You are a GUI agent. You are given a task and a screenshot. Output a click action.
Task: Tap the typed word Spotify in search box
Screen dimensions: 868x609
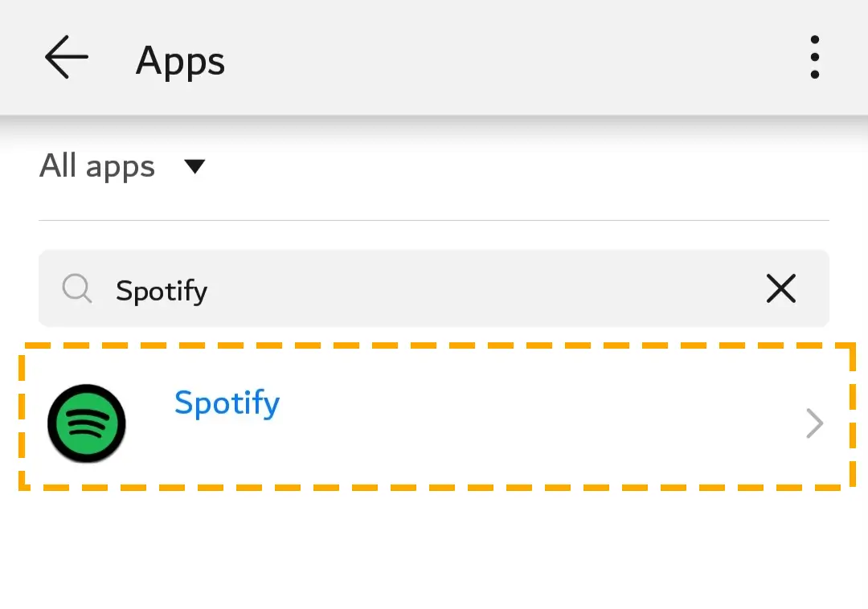[162, 291]
